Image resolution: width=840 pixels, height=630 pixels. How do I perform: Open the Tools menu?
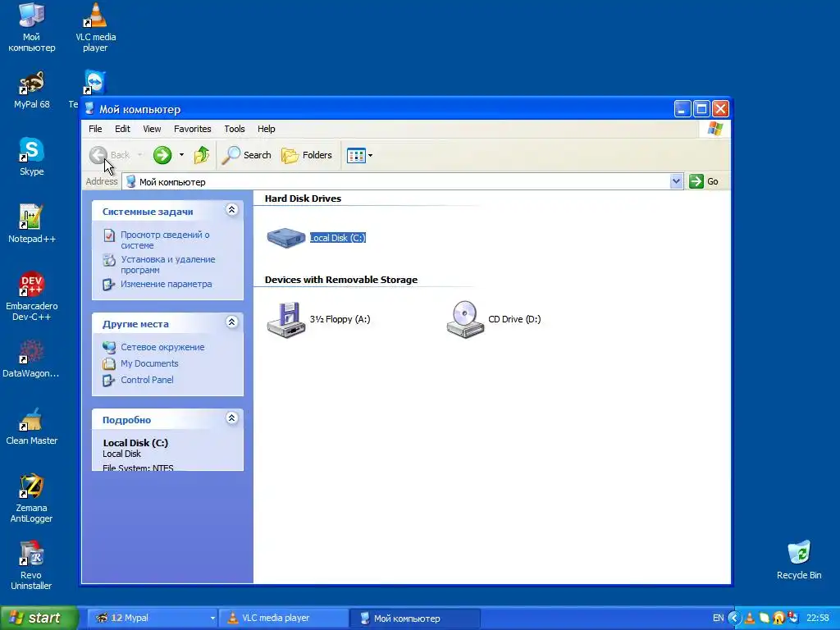tap(234, 129)
